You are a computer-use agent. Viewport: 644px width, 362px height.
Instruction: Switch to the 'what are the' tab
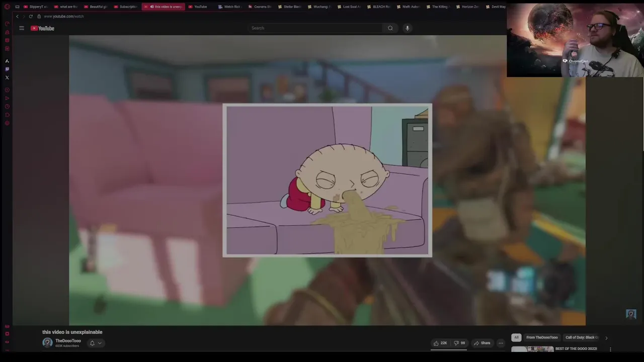[65, 7]
